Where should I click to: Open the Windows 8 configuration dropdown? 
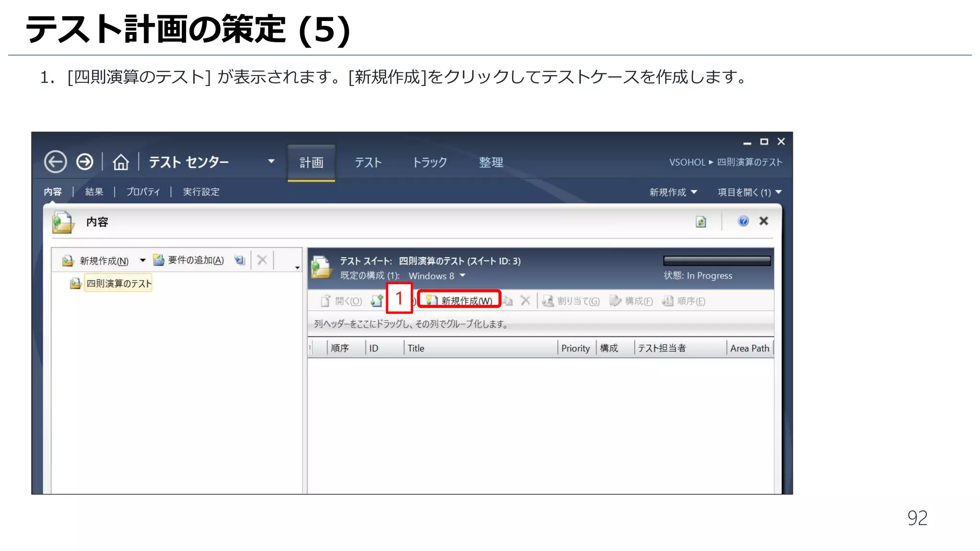[x=463, y=275]
